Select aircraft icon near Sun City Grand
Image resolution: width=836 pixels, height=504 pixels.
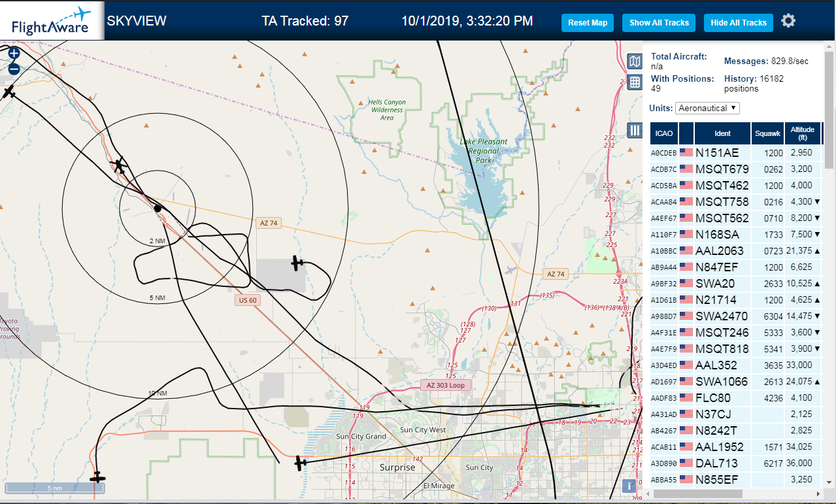click(x=301, y=463)
